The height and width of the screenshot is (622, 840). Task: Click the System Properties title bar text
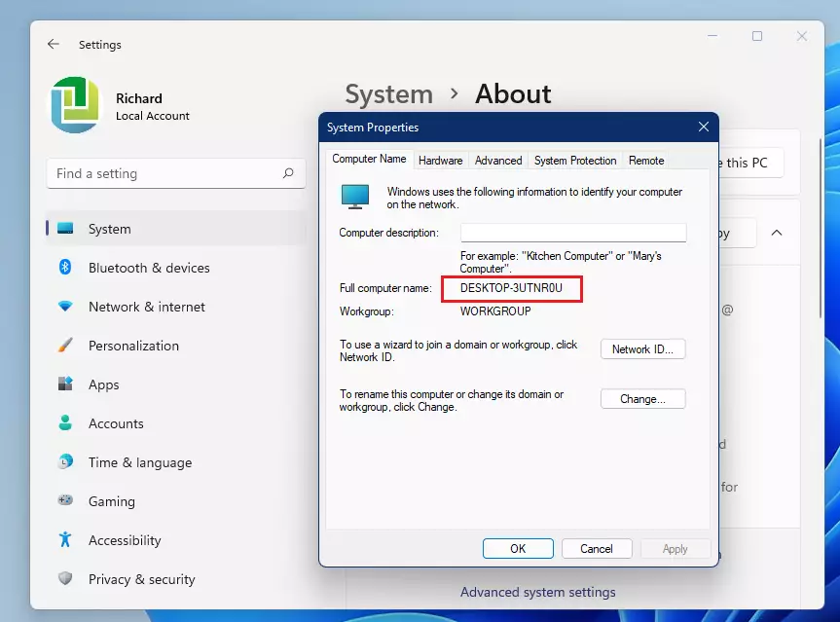(x=373, y=128)
